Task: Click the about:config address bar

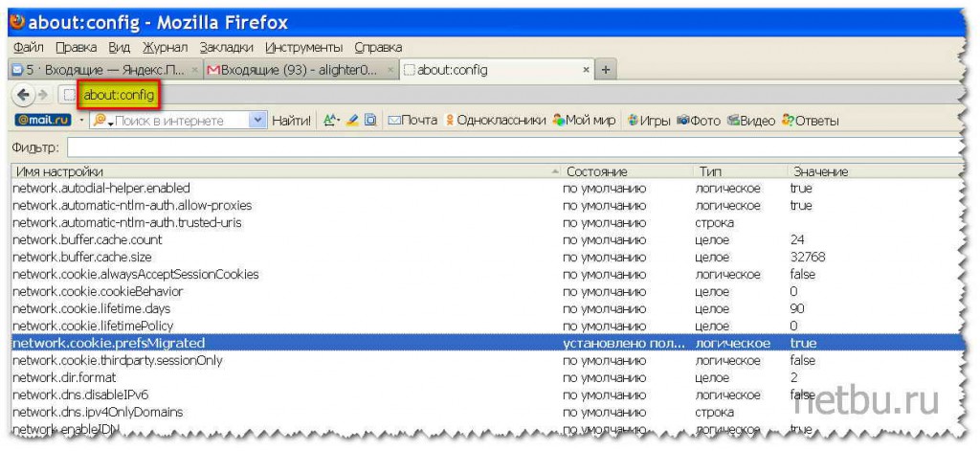Action: coord(119,94)
